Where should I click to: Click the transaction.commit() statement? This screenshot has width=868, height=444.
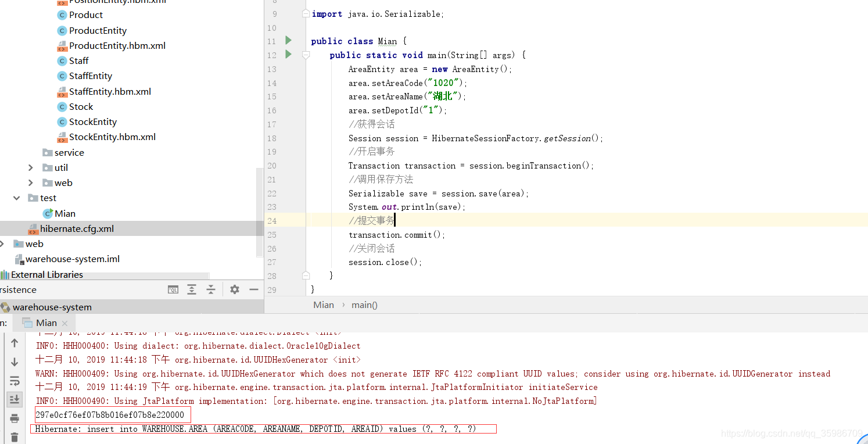coord(397,235)
